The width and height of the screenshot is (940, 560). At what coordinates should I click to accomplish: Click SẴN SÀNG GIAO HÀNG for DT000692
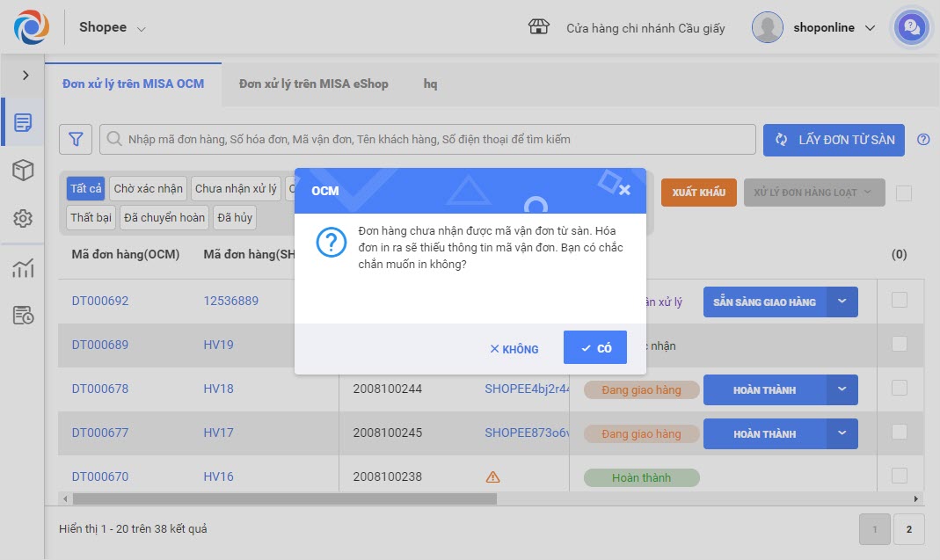tap(764, 302)
